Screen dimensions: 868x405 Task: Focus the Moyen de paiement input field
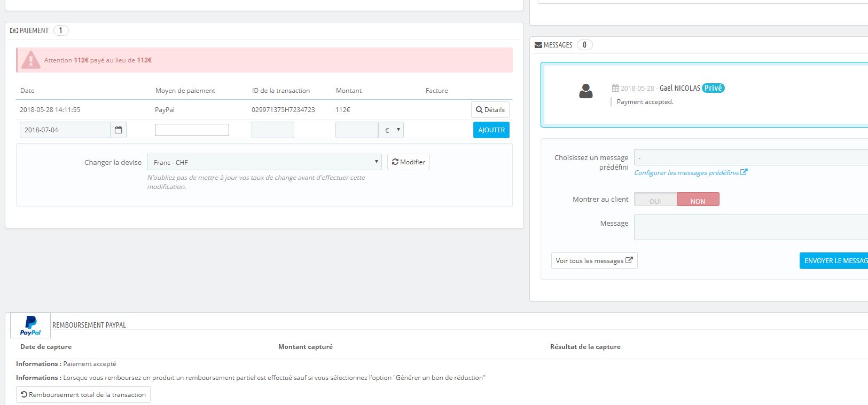click(x=192, y=130)
